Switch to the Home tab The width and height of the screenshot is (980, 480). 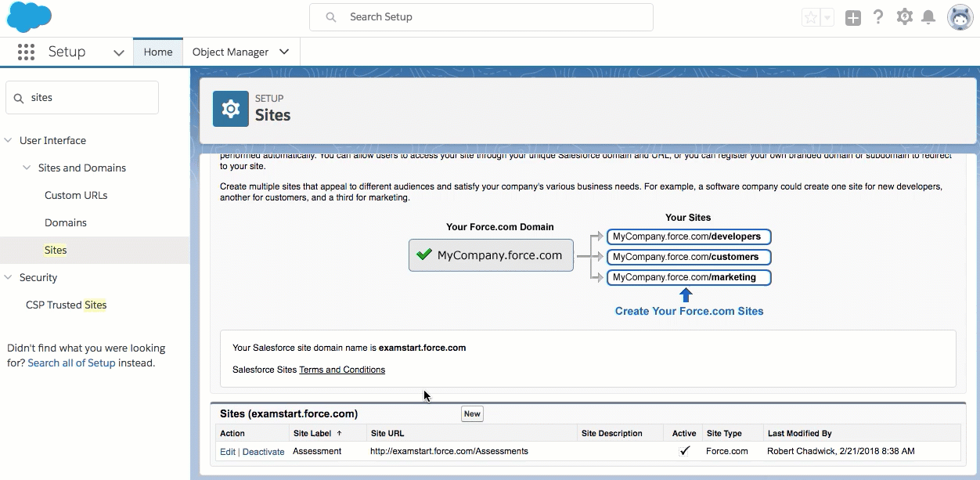click(x=158, y=52)
